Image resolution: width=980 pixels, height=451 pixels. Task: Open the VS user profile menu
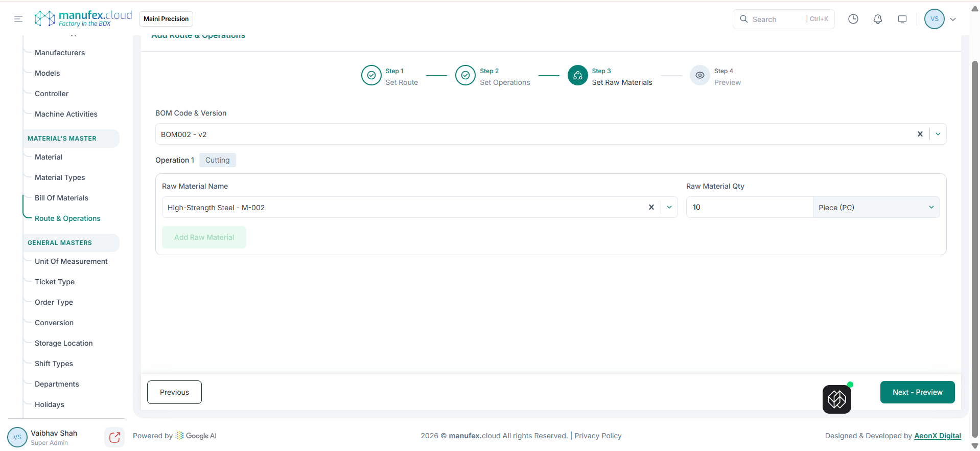[x=940, y=19]
